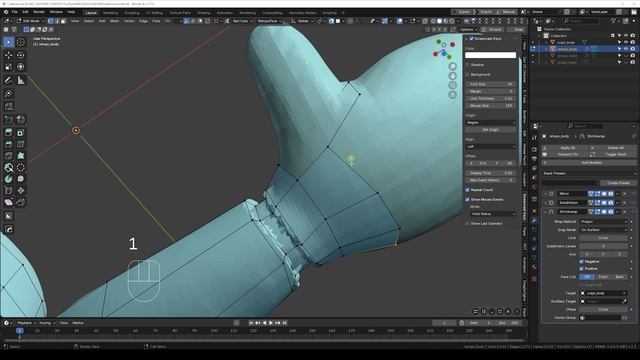This screenshot has height=360, width=640.
Task: Select the Knife tool
Action: [x=9, y=156]
